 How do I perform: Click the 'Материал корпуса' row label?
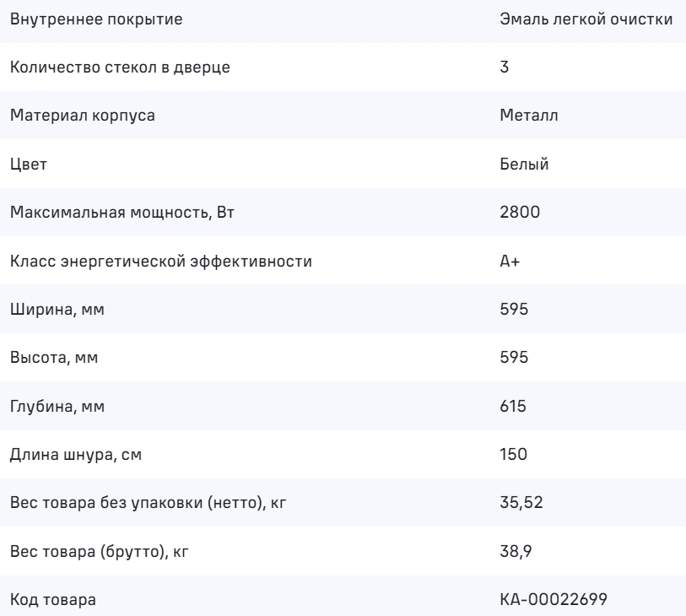82,116
